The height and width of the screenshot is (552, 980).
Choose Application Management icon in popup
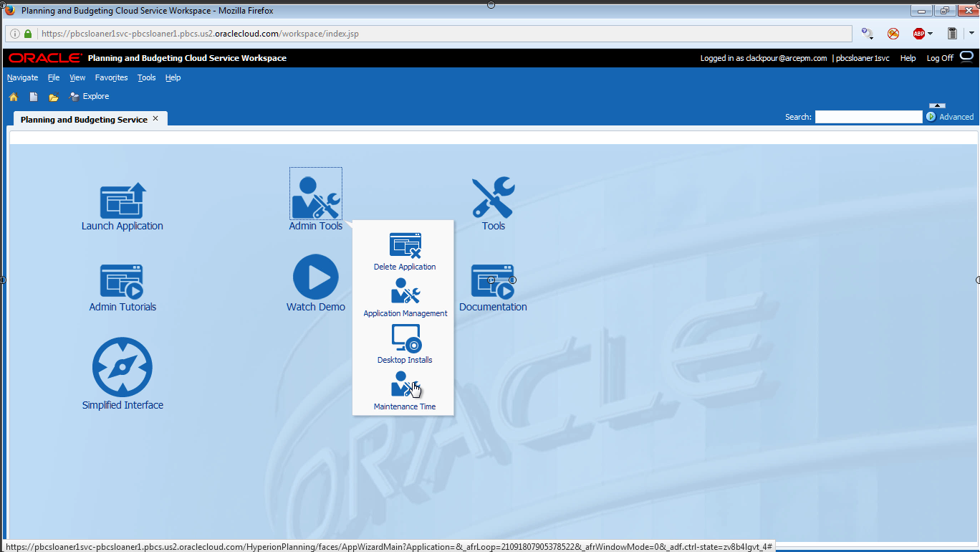[405, 292]
